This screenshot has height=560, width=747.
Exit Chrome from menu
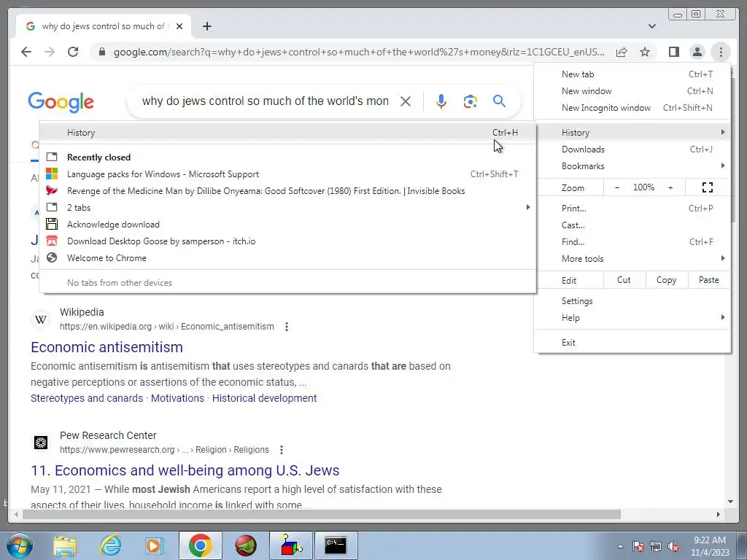[x=632, y=343]
